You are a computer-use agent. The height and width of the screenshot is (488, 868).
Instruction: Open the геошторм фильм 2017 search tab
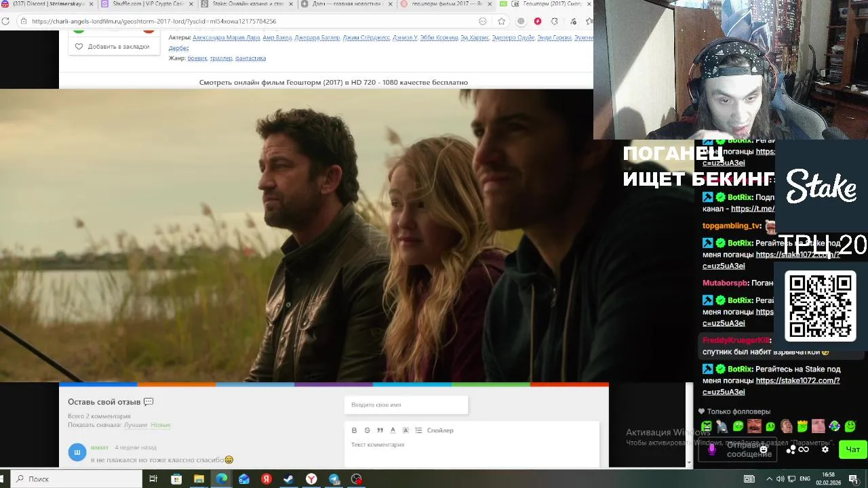pyautogui.click(x=446, y=4)
